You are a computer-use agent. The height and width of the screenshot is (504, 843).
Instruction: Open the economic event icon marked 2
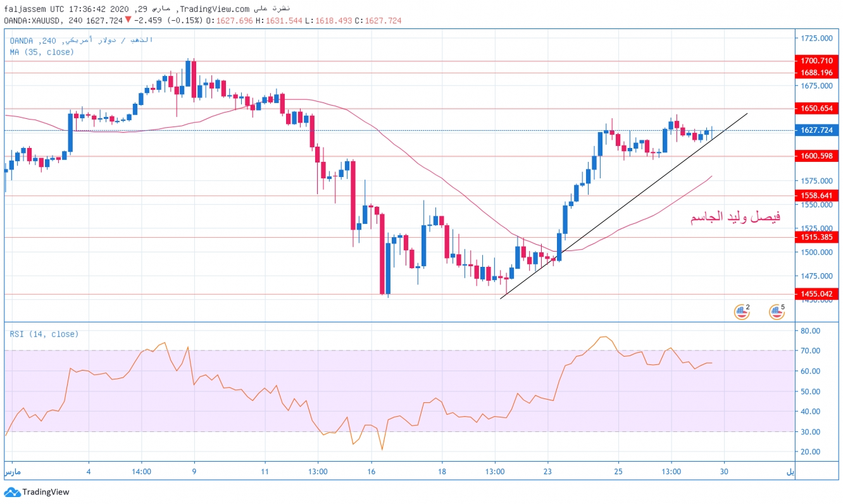click(741, 311)
